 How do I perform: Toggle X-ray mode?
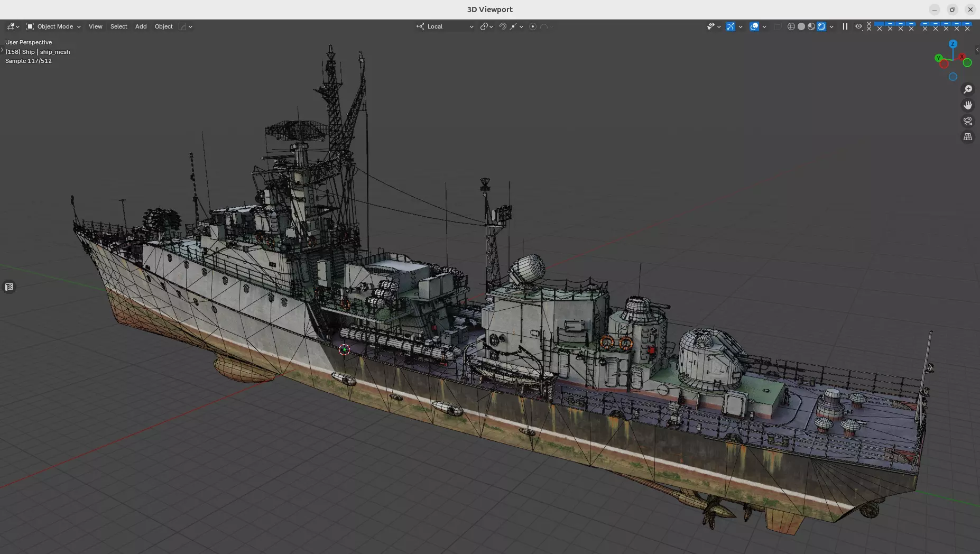pos(778,26)
